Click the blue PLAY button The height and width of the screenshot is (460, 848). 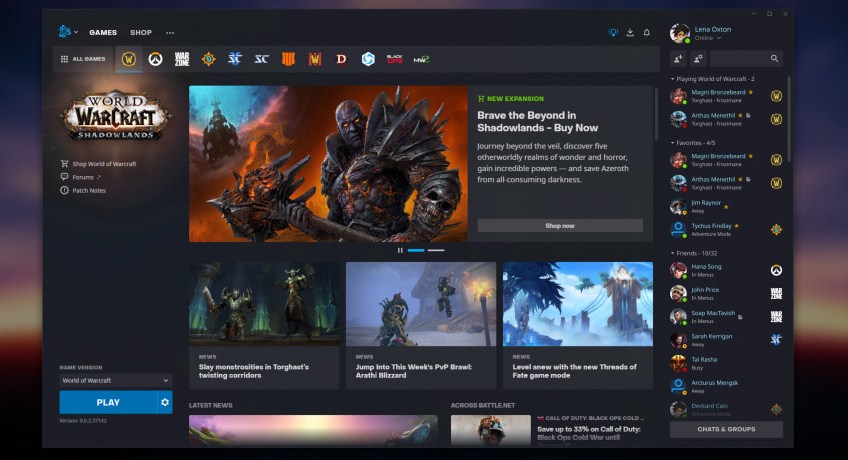[x=108, y=402]
